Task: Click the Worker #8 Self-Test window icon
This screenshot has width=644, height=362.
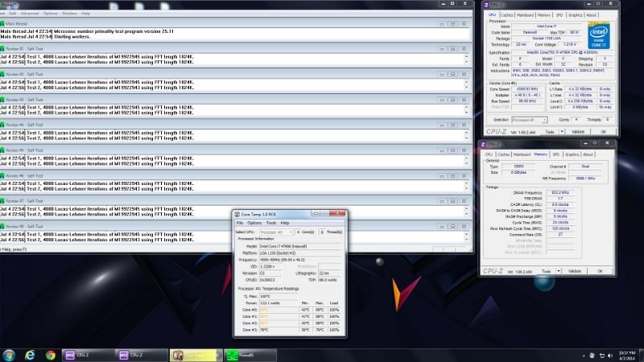Action: point(2,227)
